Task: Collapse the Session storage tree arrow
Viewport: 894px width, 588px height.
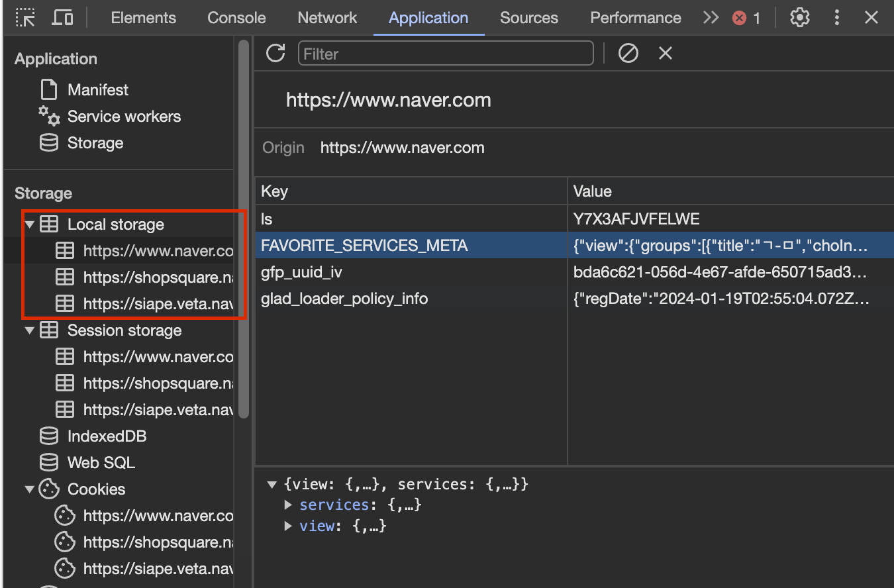Action: click(29, 330)
